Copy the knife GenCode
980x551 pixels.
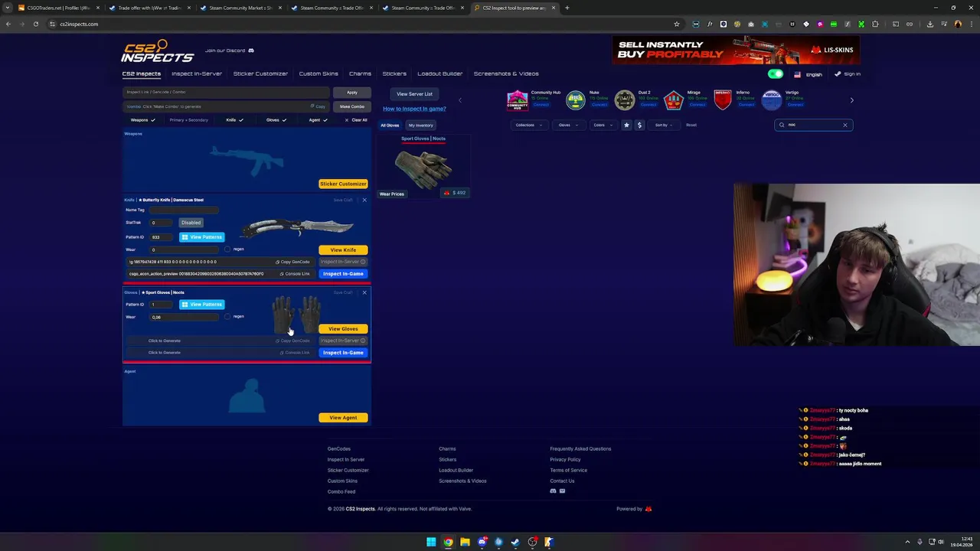[x=293, y=262]
